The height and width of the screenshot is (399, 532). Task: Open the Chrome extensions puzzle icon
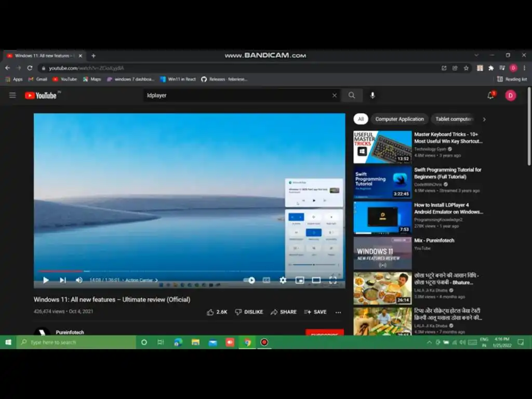tap(491, 68)
